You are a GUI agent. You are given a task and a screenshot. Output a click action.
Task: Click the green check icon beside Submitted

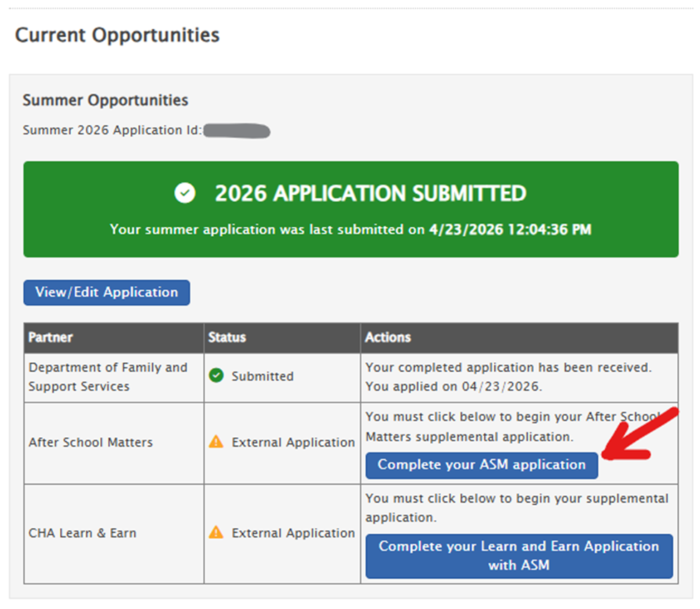[x=216, y=376]
